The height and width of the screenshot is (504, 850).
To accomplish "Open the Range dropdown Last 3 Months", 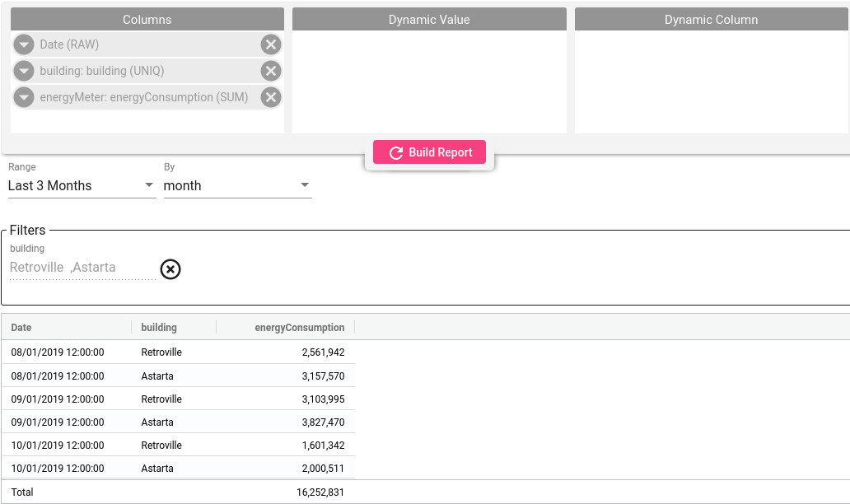I will point(82,186).
